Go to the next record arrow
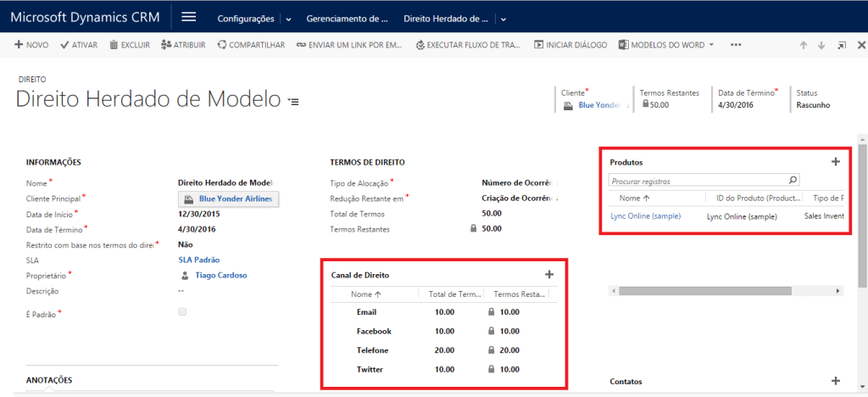This screenshot has width=868, height=397. pos(821,45)
